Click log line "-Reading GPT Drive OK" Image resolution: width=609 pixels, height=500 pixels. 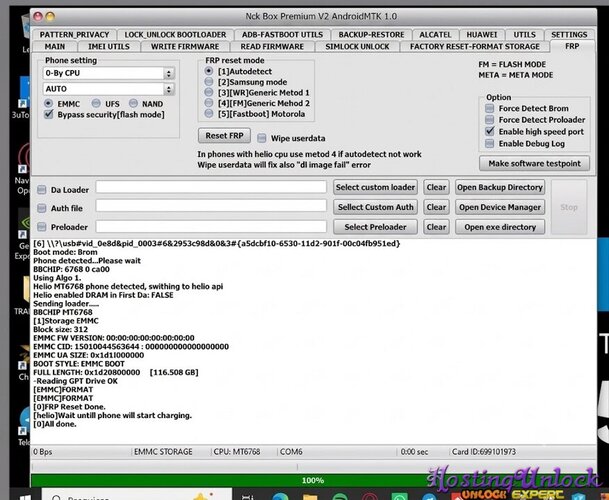75,381
